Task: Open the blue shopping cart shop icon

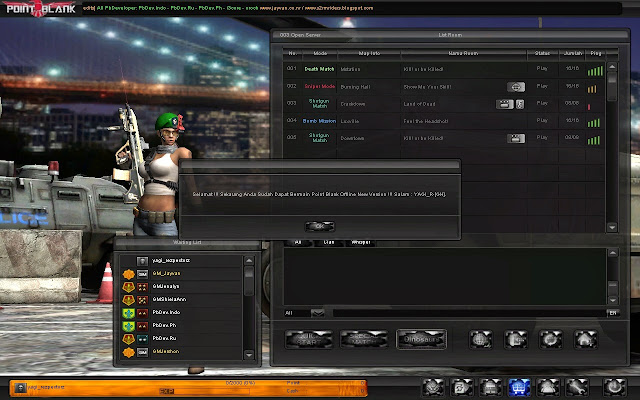Action: (519, 387)
